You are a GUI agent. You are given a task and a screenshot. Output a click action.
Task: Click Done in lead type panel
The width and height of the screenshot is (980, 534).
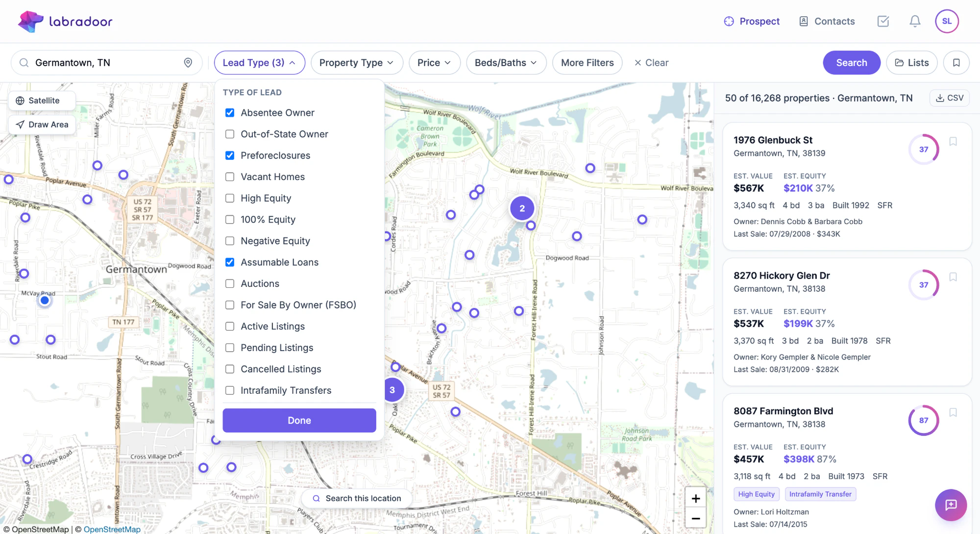299,420
